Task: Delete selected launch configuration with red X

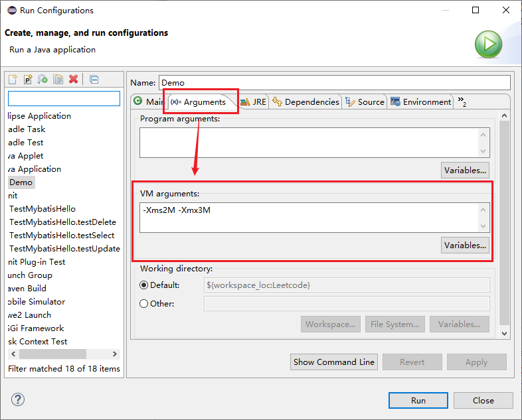Action: (x=74, y=79)
